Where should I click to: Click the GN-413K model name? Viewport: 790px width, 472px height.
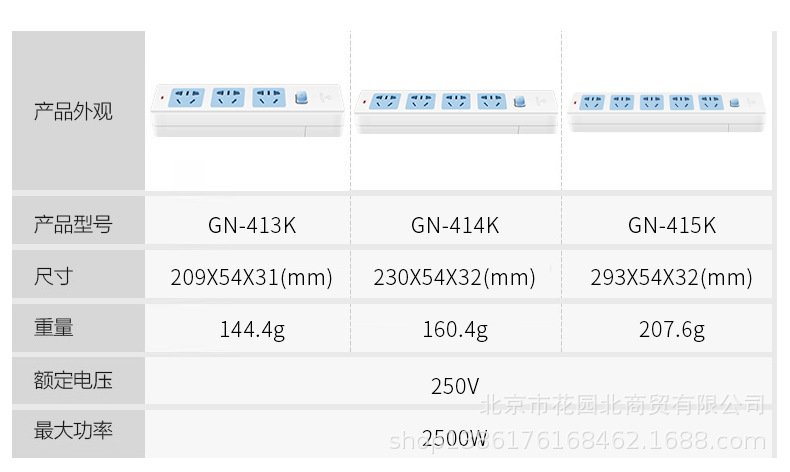[252, 226]
